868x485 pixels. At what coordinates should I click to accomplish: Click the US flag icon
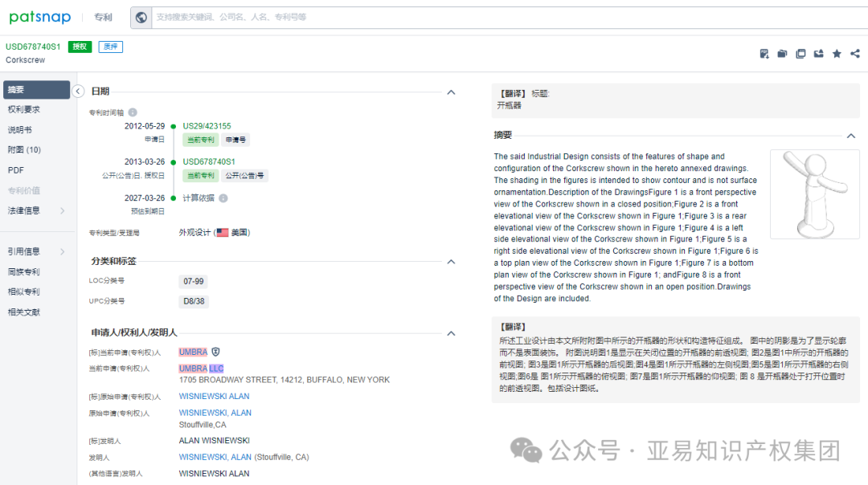[223, 232]
